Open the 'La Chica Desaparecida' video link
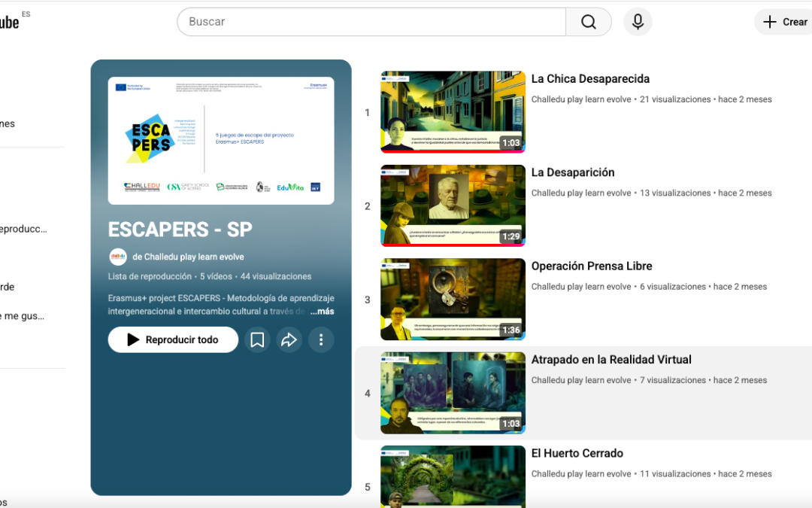812x508 pixels. (590, 78)
